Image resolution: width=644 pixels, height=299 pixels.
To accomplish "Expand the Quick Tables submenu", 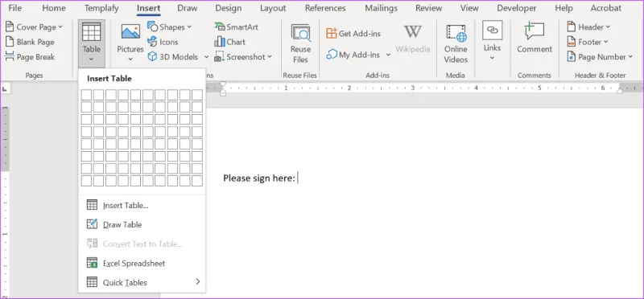I will pos(142,283).
